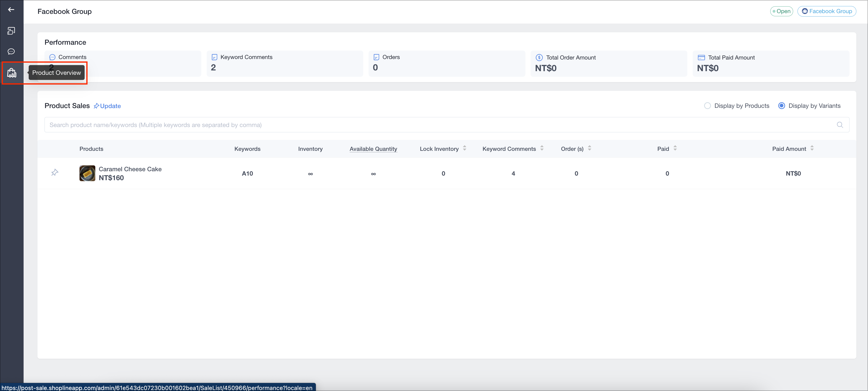The width and height of the screenshot is (868, 391).
Task: Click the Orders card icon
Action: click(376, 57)
